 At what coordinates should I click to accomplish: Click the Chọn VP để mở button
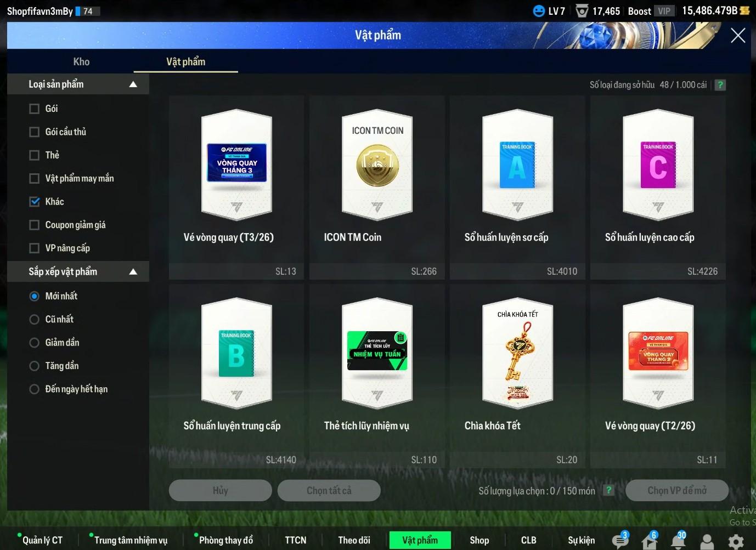tap(676, 490)
